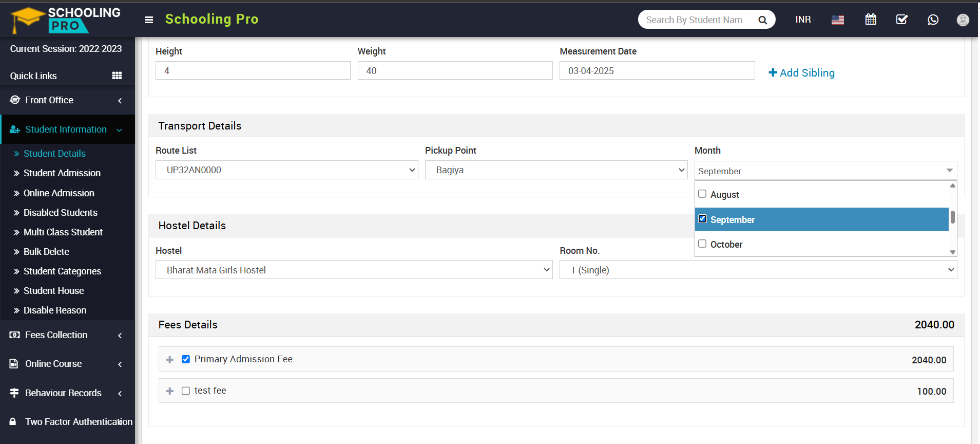This screenshot has width=980, height=444.
Task: Collapse the Month multi-select dropdown
Action: coord(825,171)
